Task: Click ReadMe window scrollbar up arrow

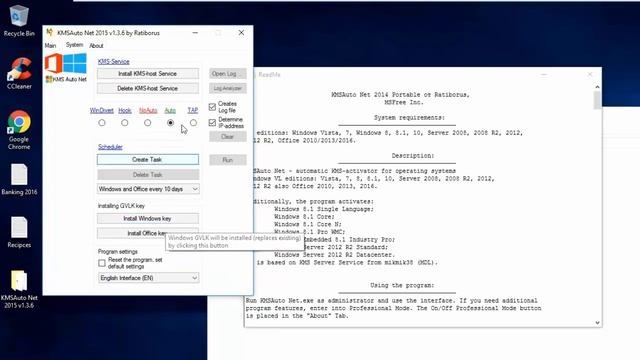Action: pyautogui.click(x=597, y=87)
